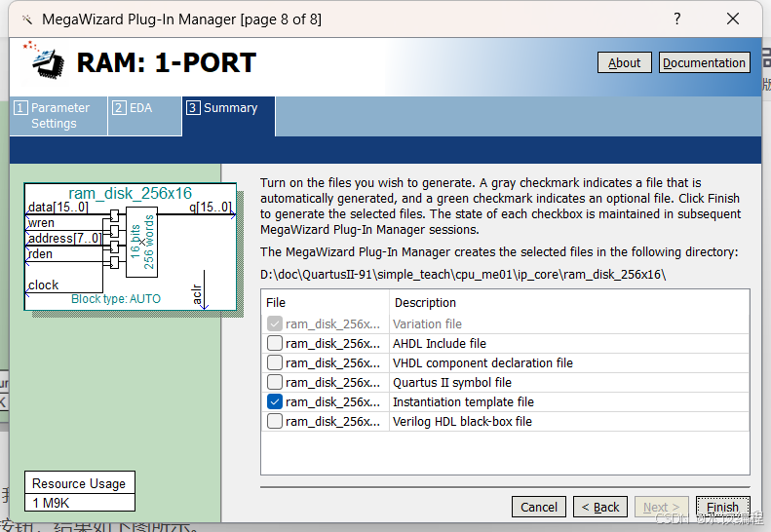Click the MegaWizard wand icon in title bar
Image resolution: width=771 pixels, height=532 pixels.
tap(27, 19)
